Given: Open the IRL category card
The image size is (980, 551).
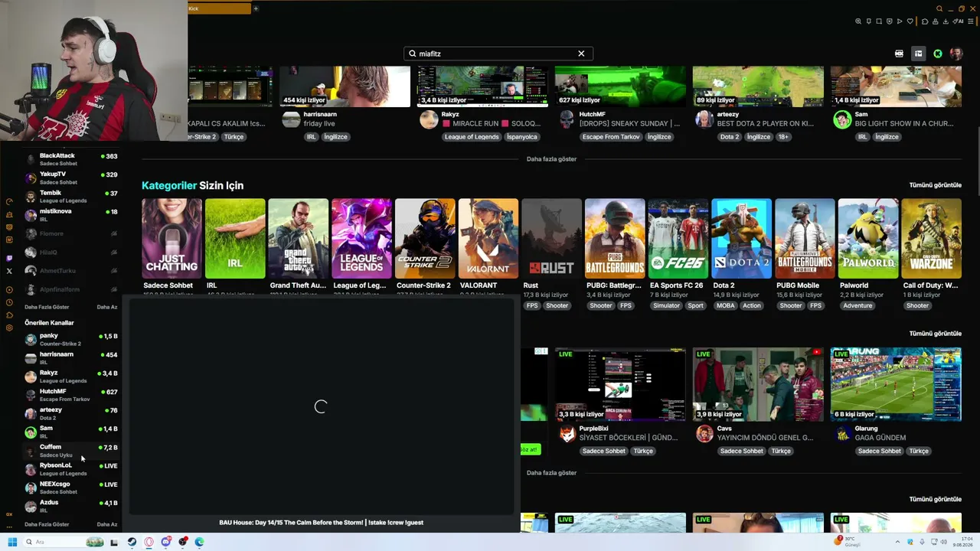Looking at the screenshot, I should click(x=235, y=239).
